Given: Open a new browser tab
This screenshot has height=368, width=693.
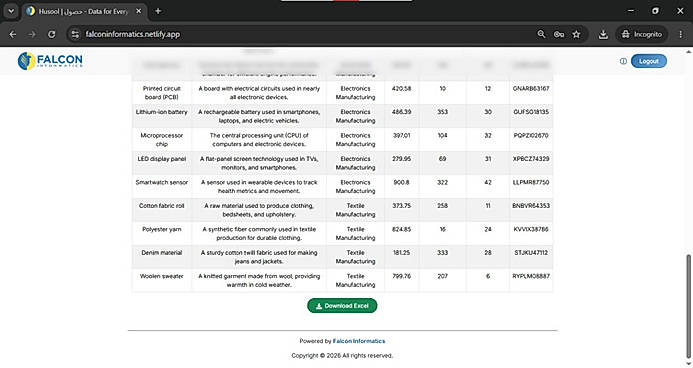Looking at the screenshot, I should tap(158, 11).
